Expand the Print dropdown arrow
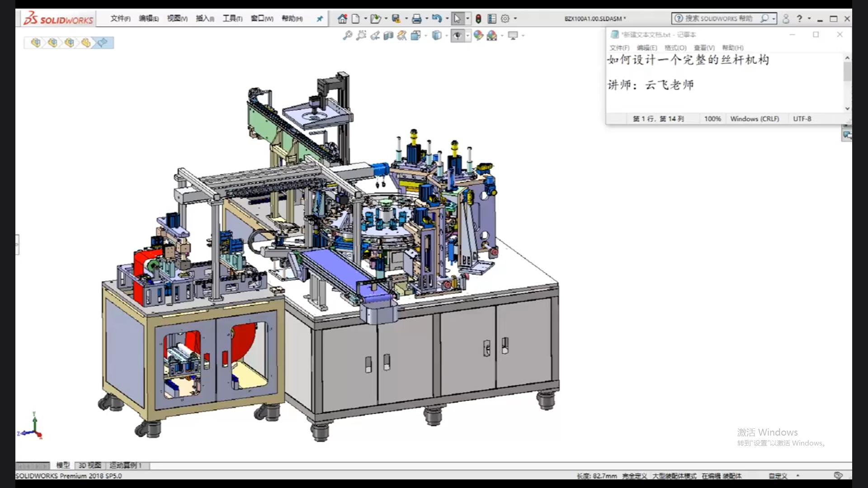 click(x=427, y=19)
